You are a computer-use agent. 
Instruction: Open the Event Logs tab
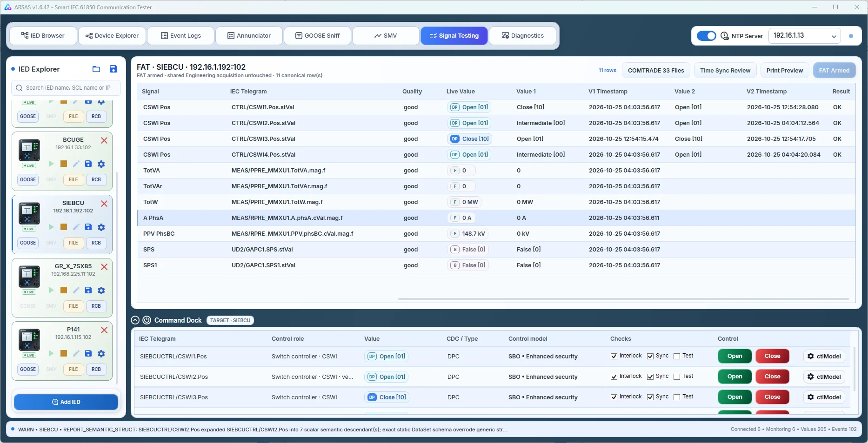[x=181, y=36]
